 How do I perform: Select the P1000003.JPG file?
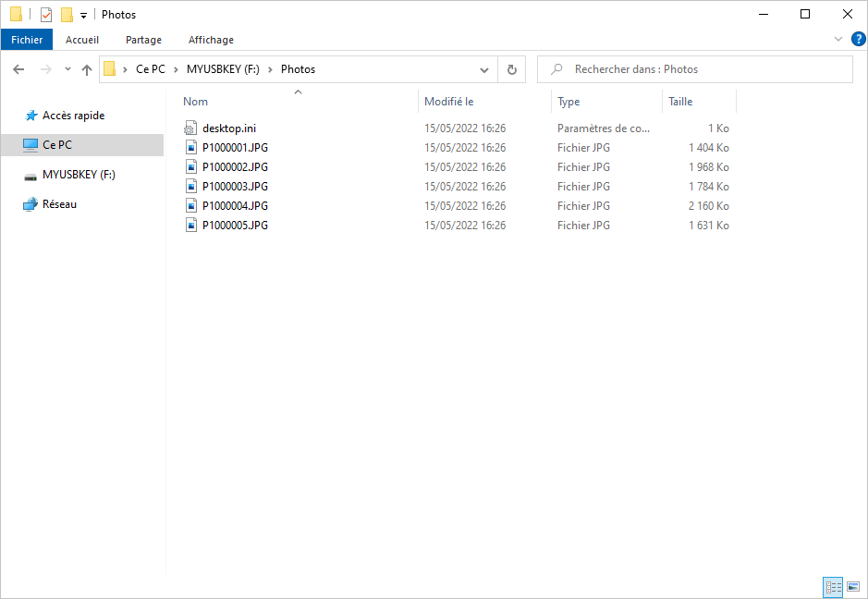coord(235,187)
